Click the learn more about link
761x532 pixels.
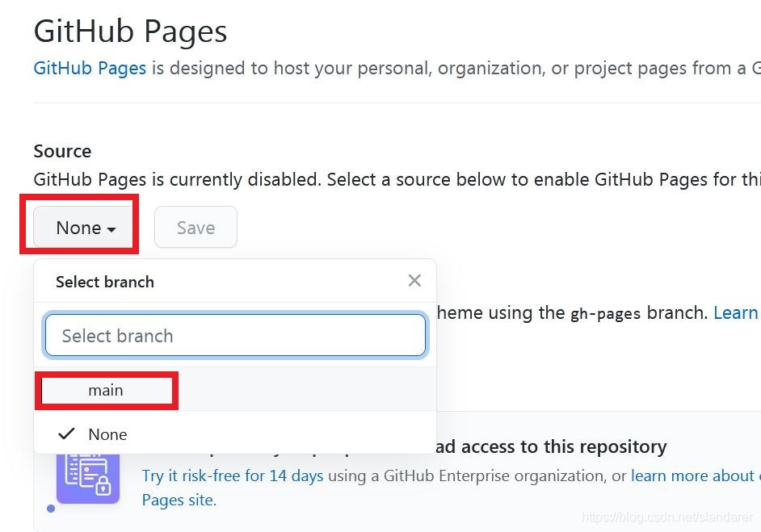click(x=694, y=475)
